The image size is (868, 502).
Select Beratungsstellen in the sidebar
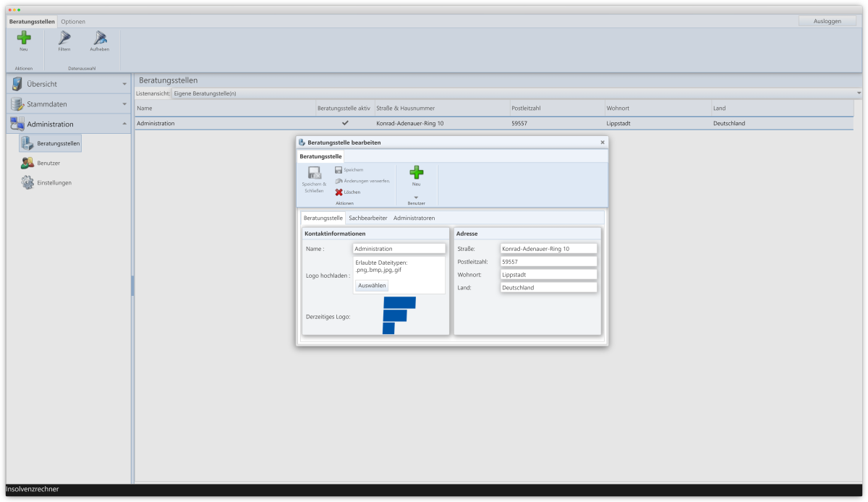[51, 144]
